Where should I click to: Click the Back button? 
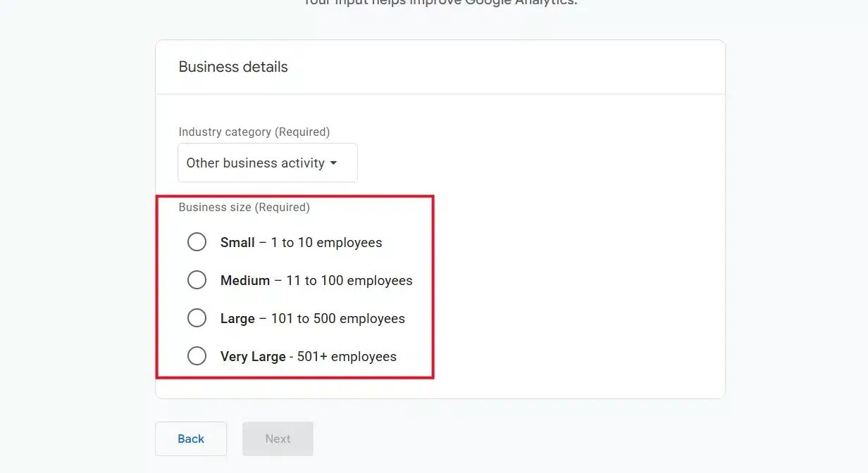coord(191,439)
